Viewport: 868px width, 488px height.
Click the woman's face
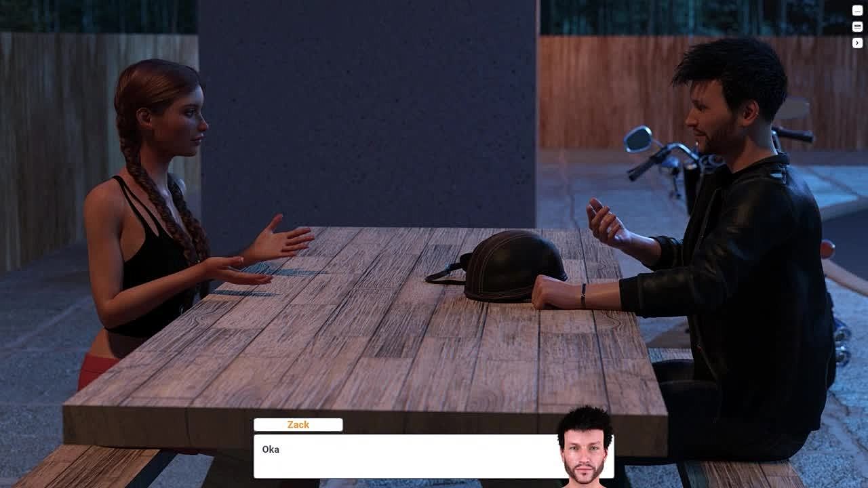point(186,122)
